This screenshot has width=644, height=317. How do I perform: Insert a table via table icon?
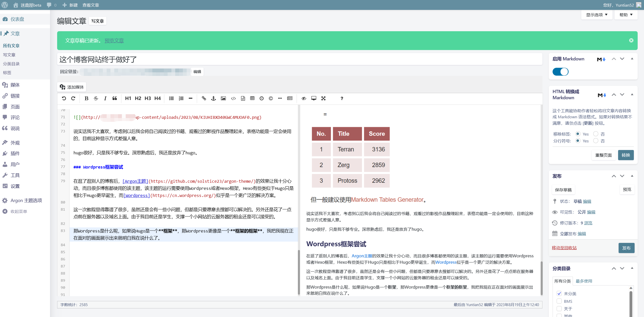coord(252,98)
